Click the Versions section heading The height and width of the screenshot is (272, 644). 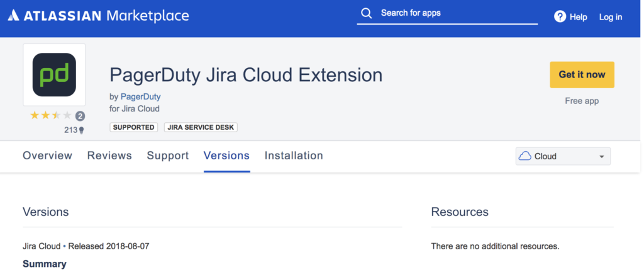[45, 212]
